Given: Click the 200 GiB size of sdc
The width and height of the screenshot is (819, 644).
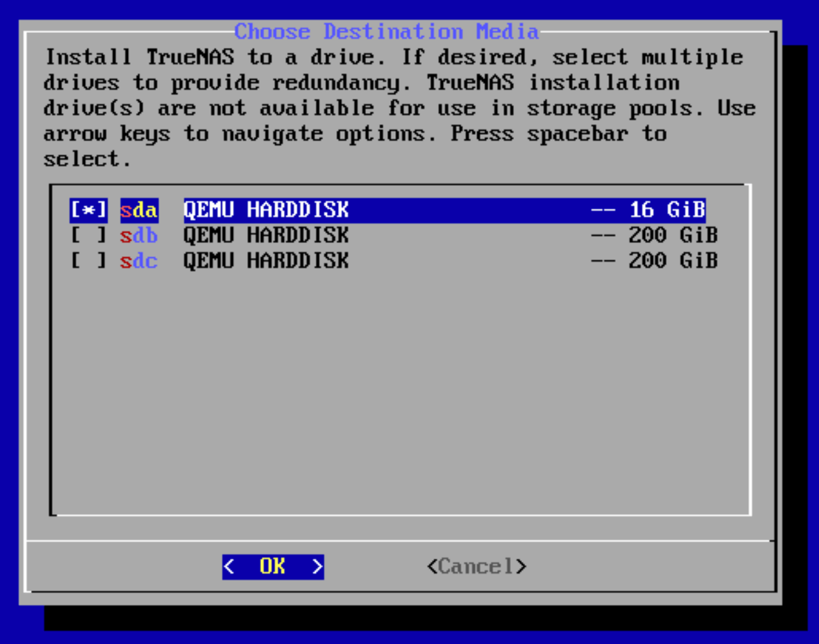Looking at the screenshot, I should 673,261.
